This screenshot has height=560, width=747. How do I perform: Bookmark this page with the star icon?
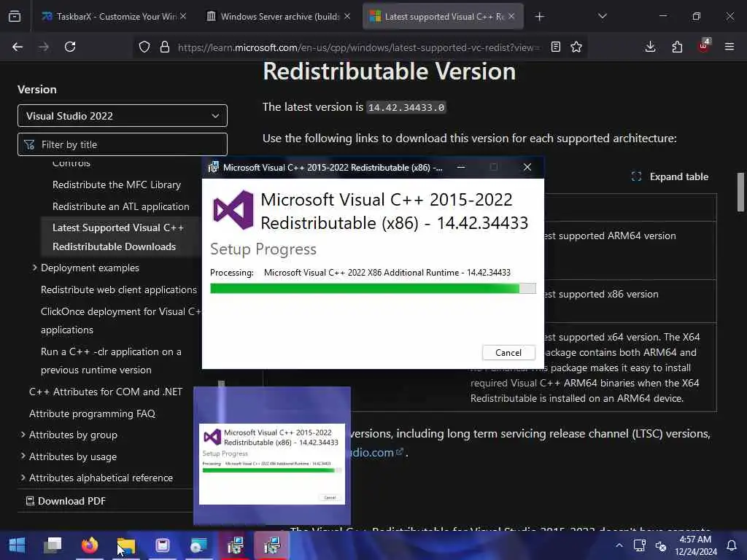(x=576, y=47)
